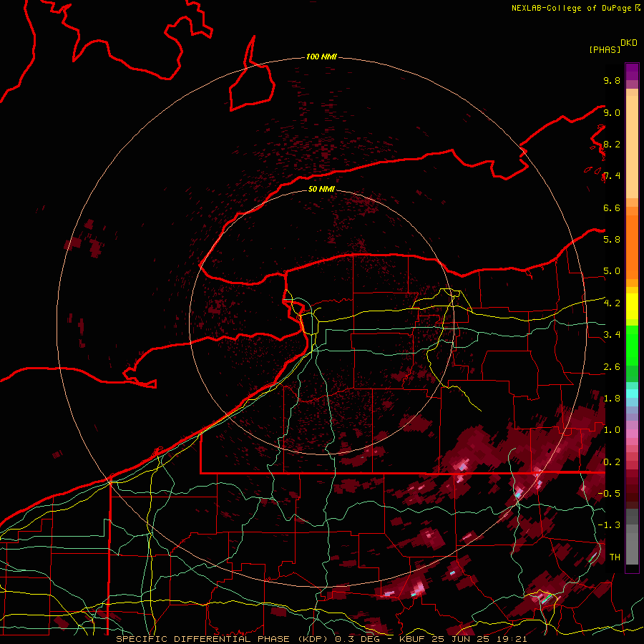
Task: Click the -0.5 scale value
Action: (x=609, y=494)
